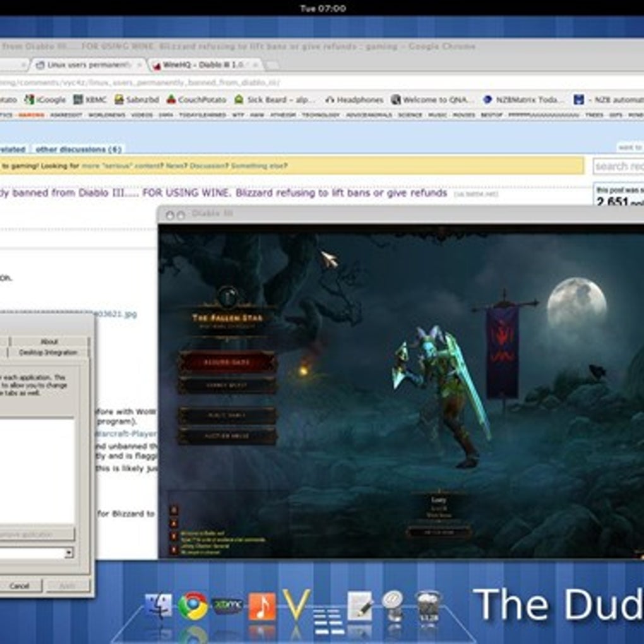Click the first window button on Diablo III titlebar
The width and height of the screenshot is (644, 644).
pos(170,215)
